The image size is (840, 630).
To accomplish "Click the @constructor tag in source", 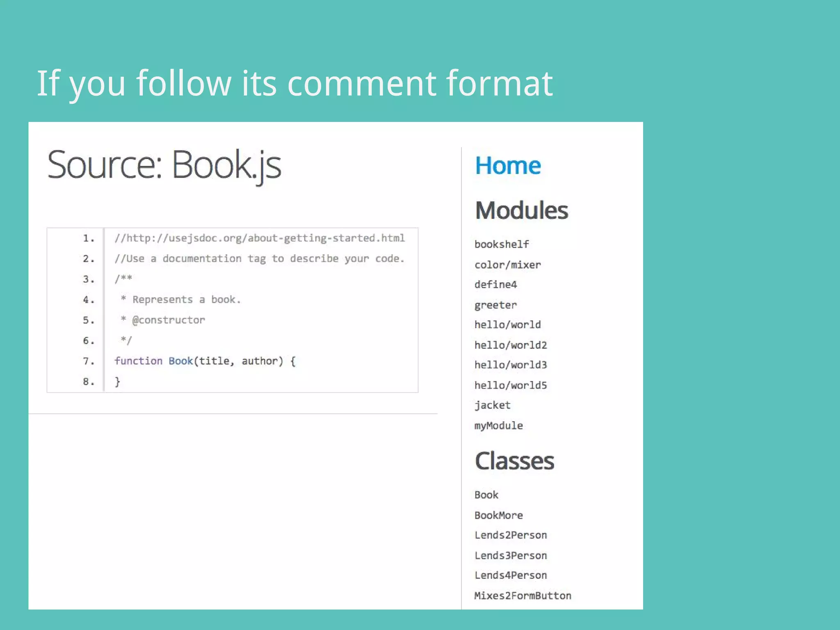I will 169,320.
